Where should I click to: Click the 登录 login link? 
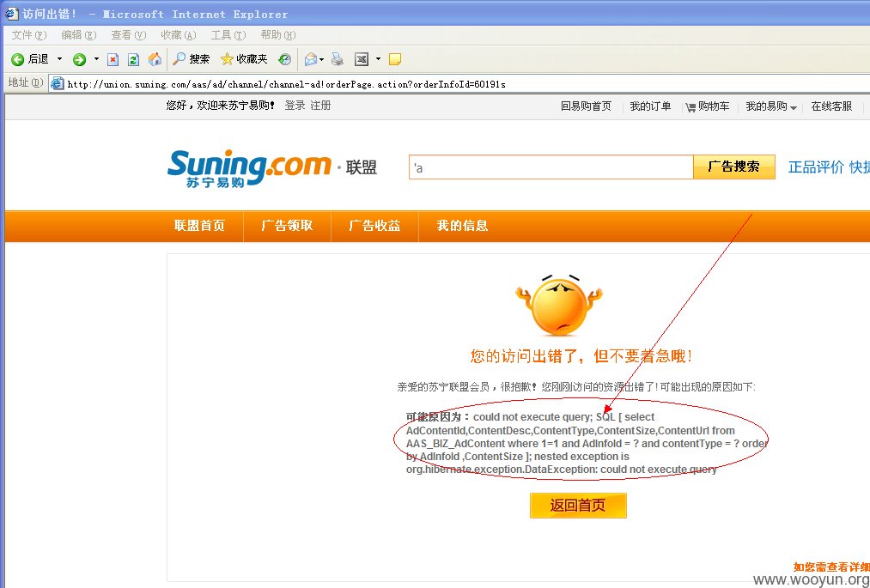(295, 106)
